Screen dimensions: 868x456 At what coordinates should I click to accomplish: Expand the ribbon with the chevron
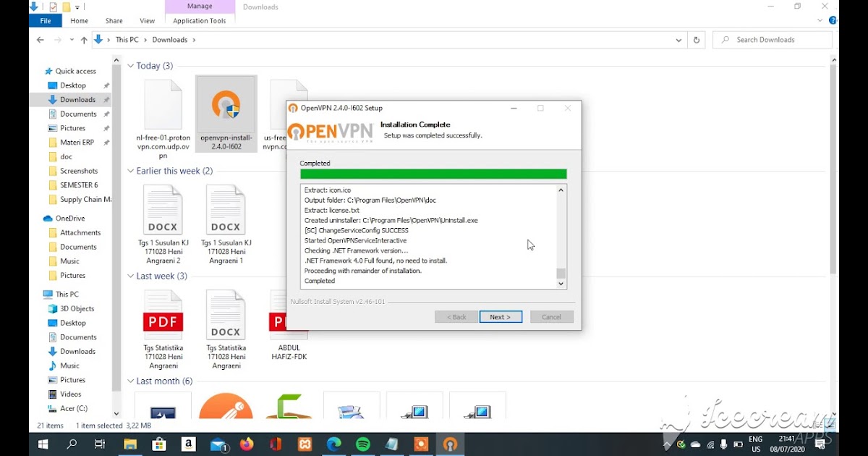(x=819, y=21)
